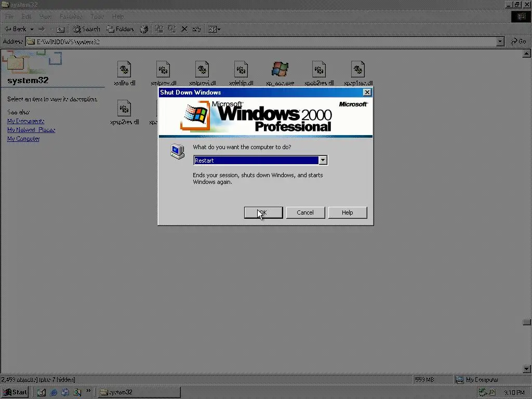Open the Back history dropdown arrow
This screenshot has height=399, width=532.
[32, 29]
